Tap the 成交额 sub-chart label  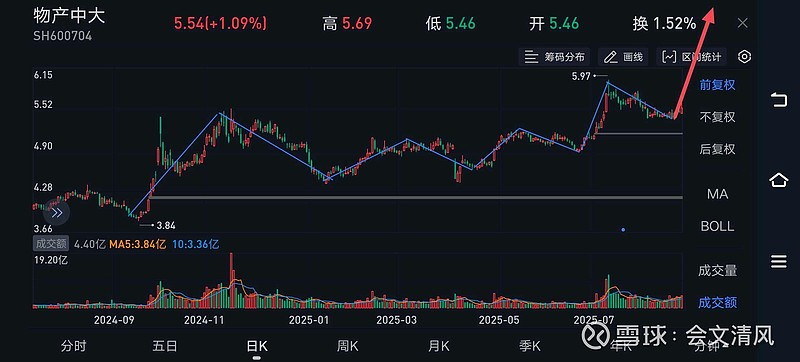pos(51,244)
